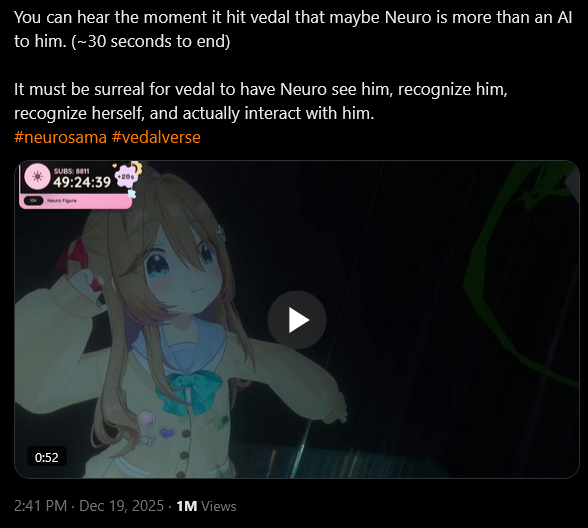The image size is (588, 528).
Task: Click the Dec 19, 2025 date
Action: coord(122,506)
